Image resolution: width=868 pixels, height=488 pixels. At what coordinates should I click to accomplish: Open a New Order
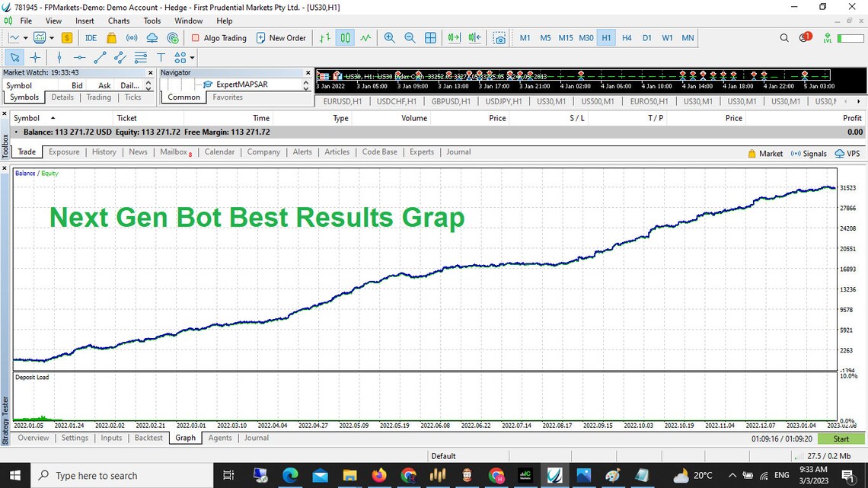tap(282, 37)
